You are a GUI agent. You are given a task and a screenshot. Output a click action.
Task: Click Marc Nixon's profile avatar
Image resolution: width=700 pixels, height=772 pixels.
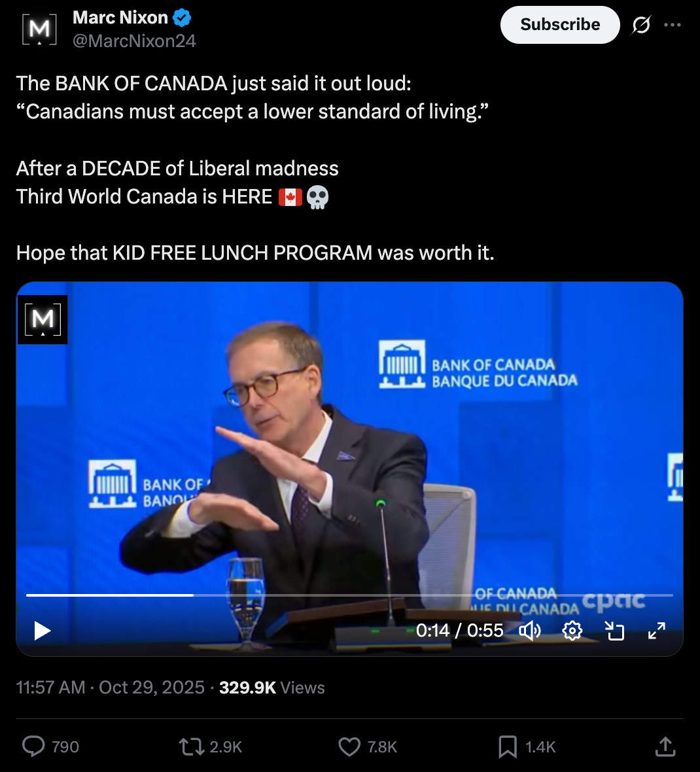39,29
